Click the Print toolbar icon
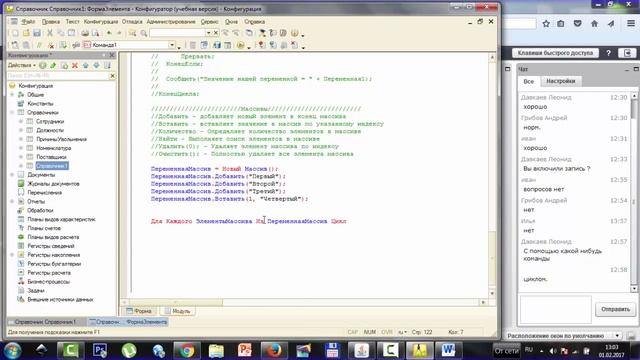This screenshot has height=360, width=640. click(x=85, y=33)
